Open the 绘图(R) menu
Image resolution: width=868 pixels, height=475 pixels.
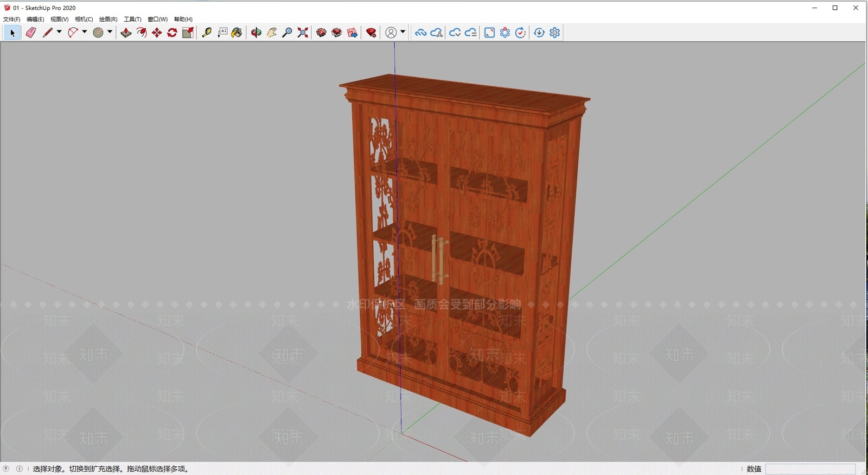(x=108, y=19)
